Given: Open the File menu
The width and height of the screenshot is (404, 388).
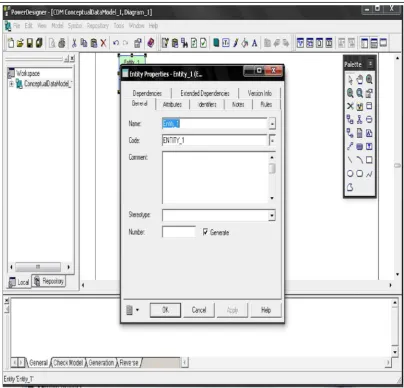Looking at the screenshot, I should [x=17, y=26].
